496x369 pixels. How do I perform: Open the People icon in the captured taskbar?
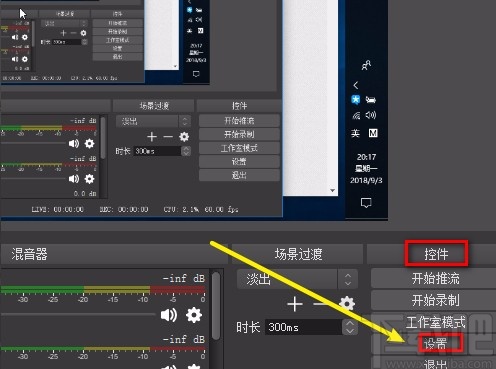[366, 65]
